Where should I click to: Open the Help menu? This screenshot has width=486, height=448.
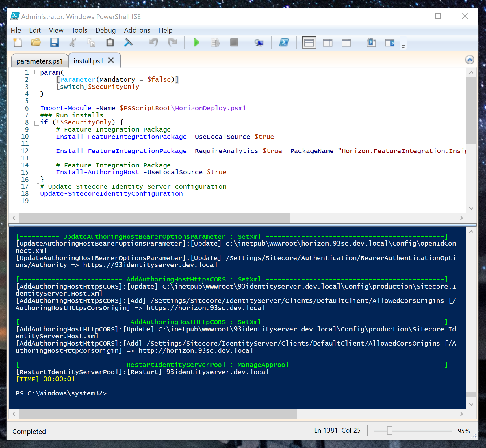(x=166, y=30)
